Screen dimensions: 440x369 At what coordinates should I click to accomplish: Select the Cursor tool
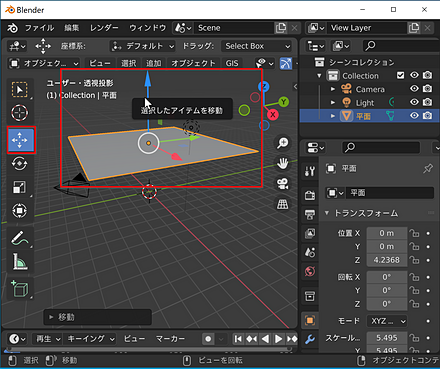click(20, 113)
